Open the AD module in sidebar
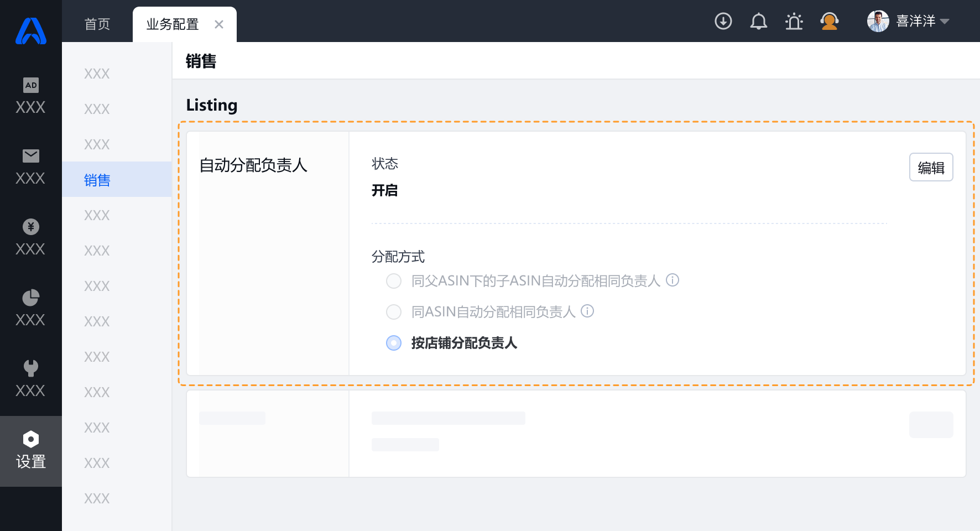This screenshot has height=531, width=980. pos(31,96)
